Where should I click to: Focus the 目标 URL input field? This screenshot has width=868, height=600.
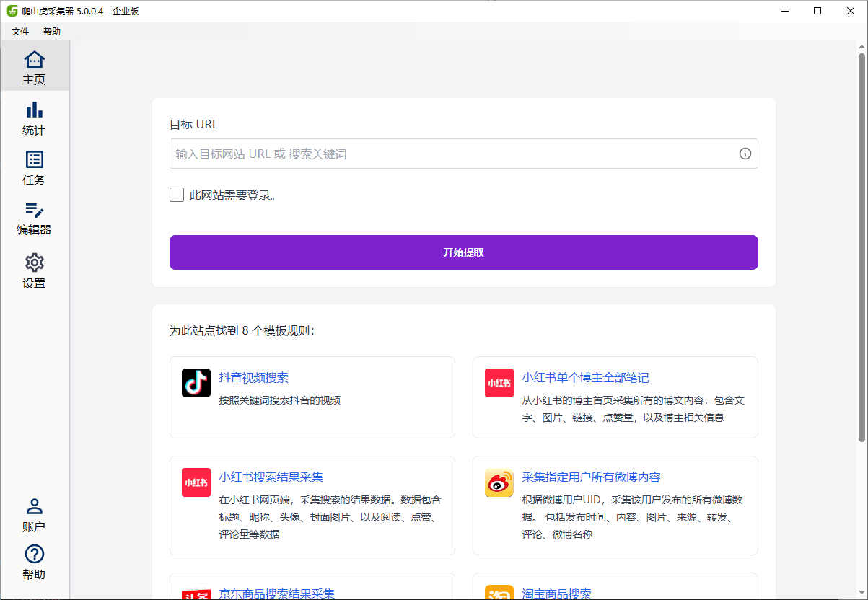click(464, 154)
